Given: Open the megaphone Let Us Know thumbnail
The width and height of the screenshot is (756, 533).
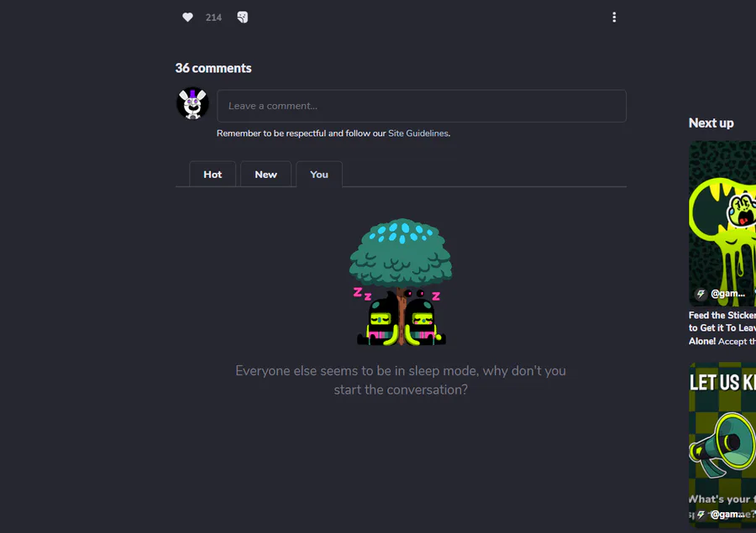Looking at the screenshot, I should click(722, 444).
